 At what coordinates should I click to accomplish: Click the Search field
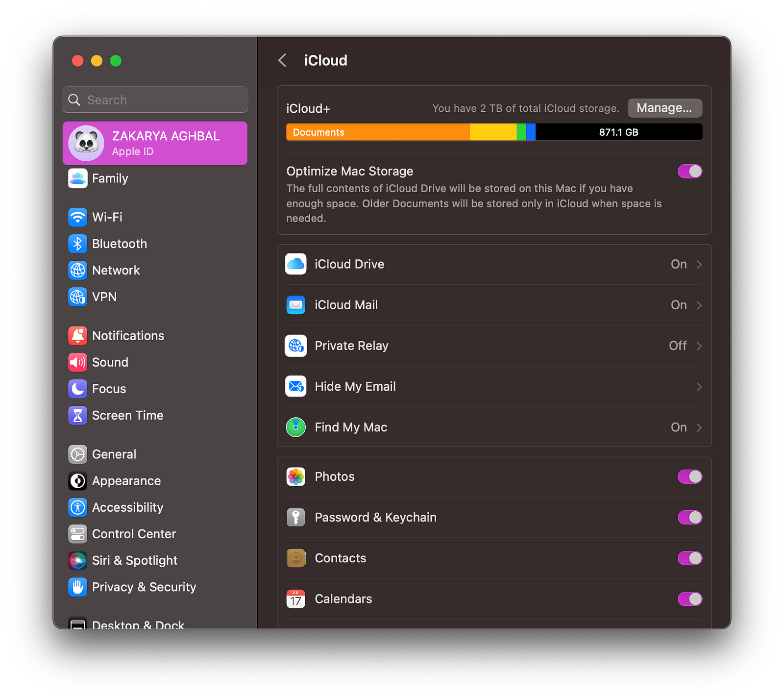tap(155, 100)
